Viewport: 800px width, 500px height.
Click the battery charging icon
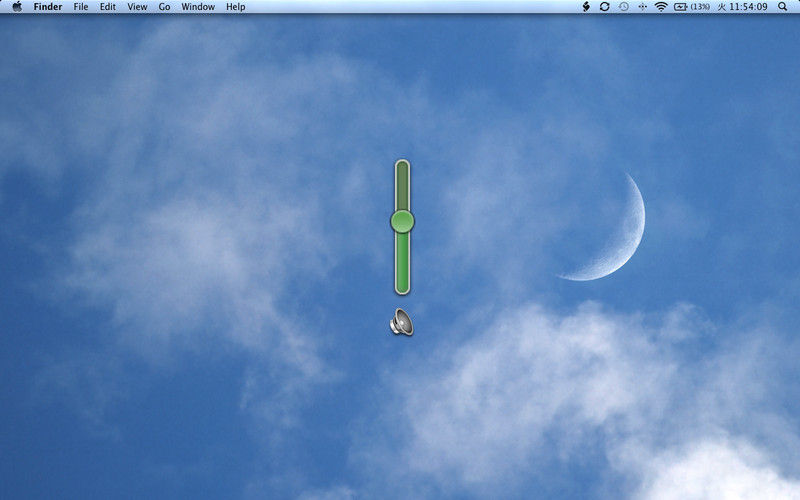[681, 7]
